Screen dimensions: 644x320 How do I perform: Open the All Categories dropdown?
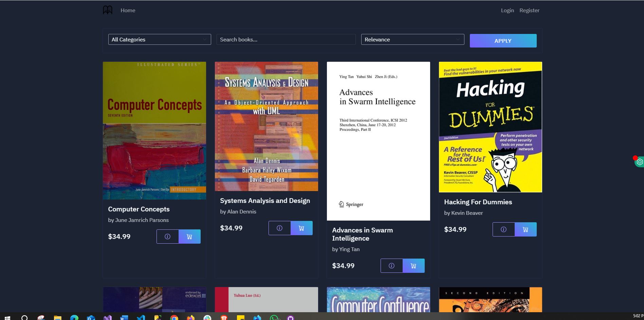(160, 39)
